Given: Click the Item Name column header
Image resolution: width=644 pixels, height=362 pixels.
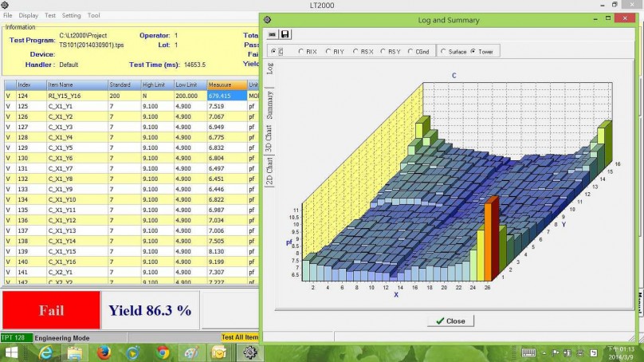Looking at the screenshot, I should pos(77,85).
